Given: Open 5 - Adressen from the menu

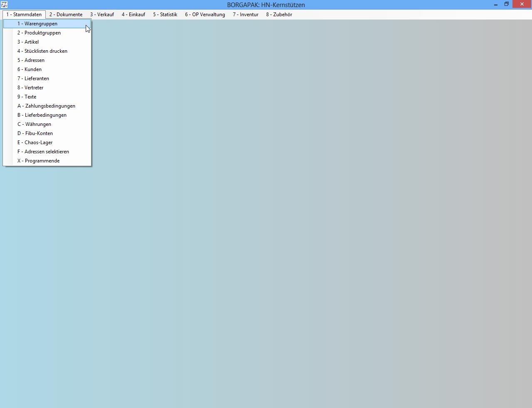Looking at the screenshot, I should click(47, 60).
